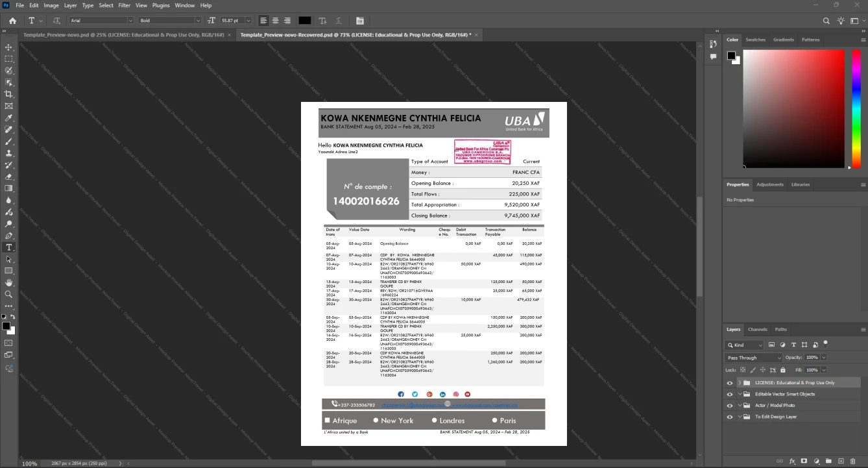Toggle layer filtering on/off switch
868x468 pixels.
pos(826,343)
